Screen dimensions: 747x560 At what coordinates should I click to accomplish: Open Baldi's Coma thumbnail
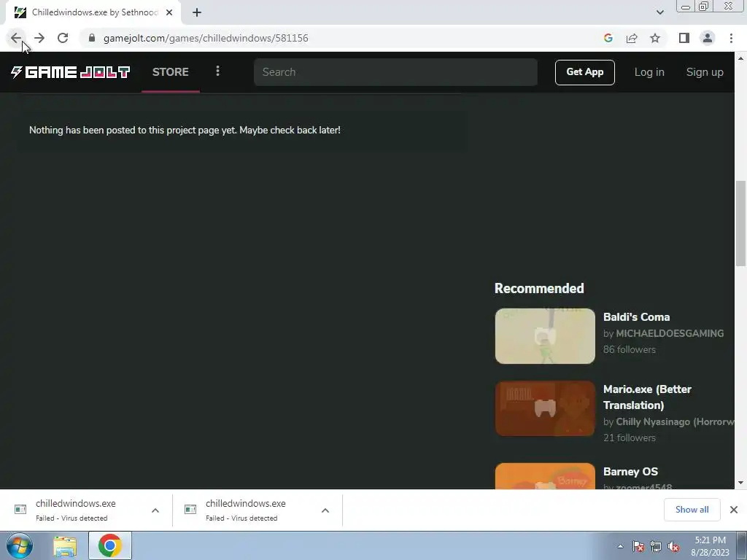[x=545, y=335]
